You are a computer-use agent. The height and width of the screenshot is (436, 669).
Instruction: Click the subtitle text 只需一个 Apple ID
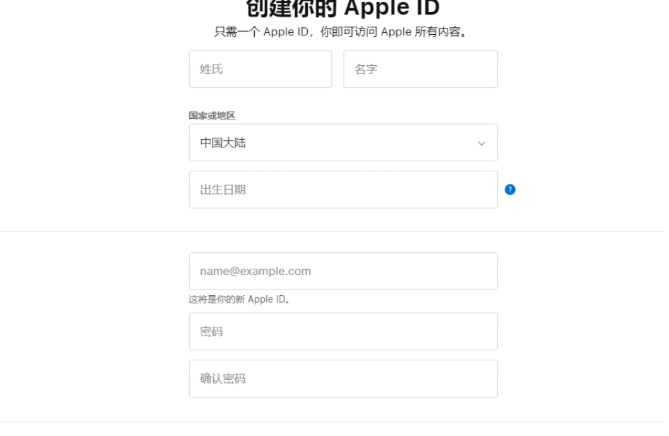262,32
